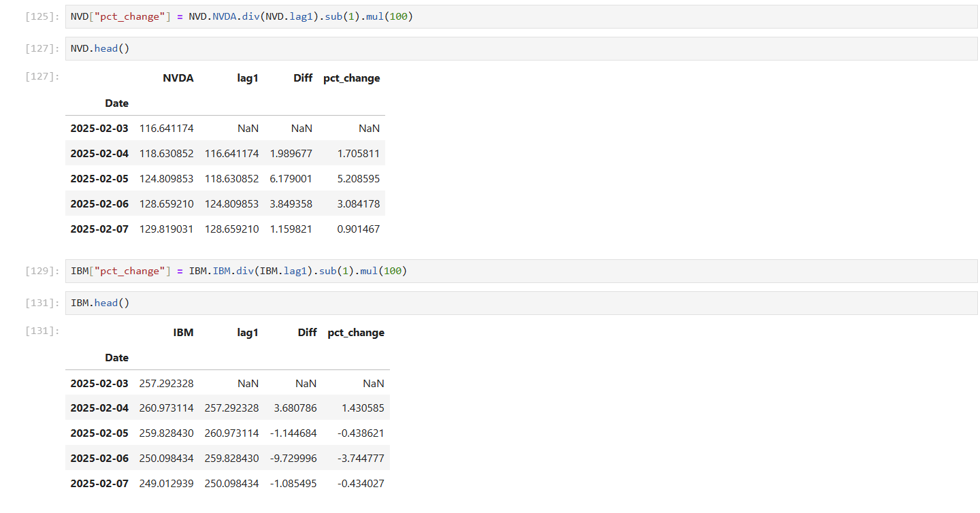Image resolution: width=980 pixels, height=513 pixels.
Task: Click pct_change value -0.438621
Action: 361,433
